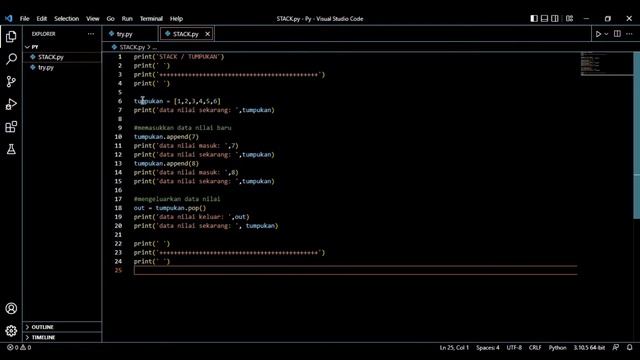Viewport: 640px width, 360px height.
Task: Open the Terminal menu
Action: pos(151,18)
